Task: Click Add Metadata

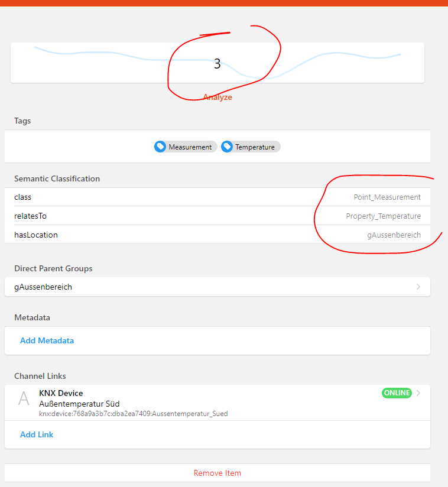Action: (47, 340)
